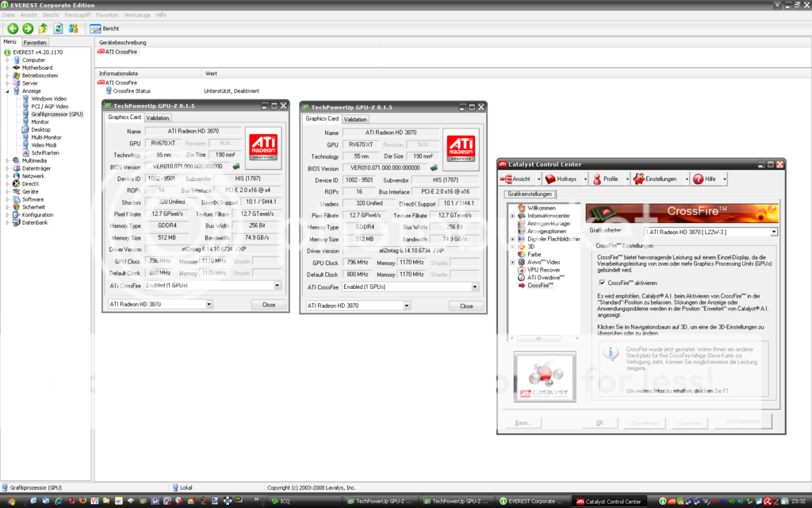Screen dimensions: 812x508
Task: Click the Hotkeys icon in Catalyst Control Center
Action: point(550,179)
